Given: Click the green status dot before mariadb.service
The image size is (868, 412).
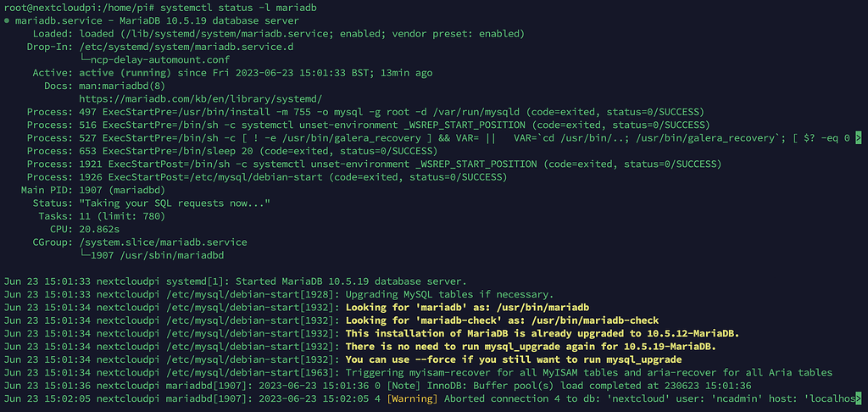Looking at the screenshot, I should (x=6, y=21).
